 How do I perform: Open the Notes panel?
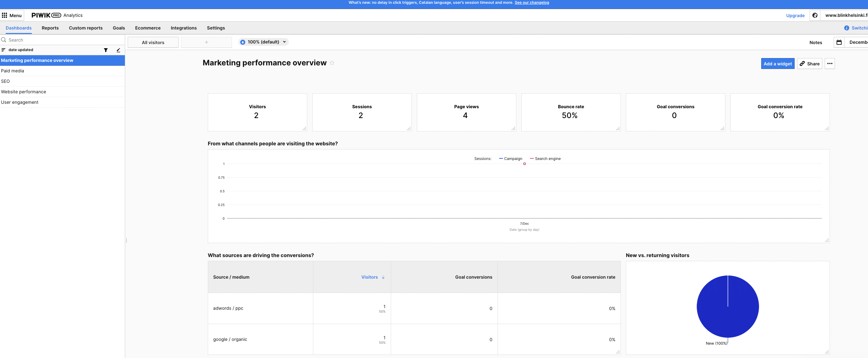(x=816, y=43)
